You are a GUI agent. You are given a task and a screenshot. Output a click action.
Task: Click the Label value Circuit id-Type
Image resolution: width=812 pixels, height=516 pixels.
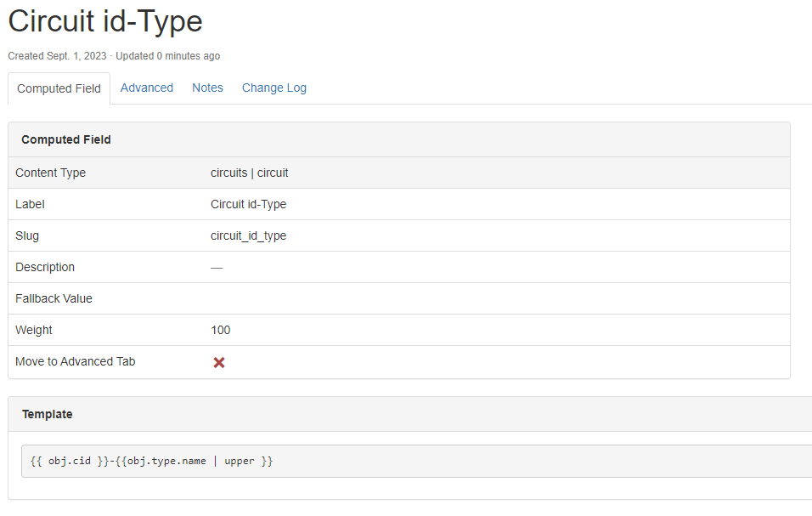[x=248, y=204]
